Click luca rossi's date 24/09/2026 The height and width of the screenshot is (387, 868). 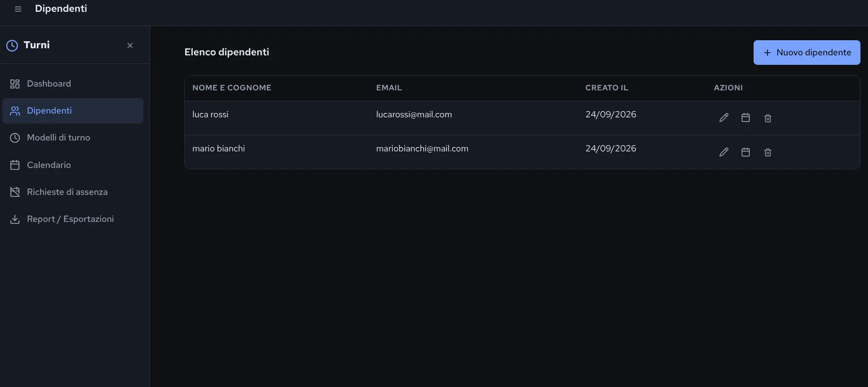(x=610, y=114)
